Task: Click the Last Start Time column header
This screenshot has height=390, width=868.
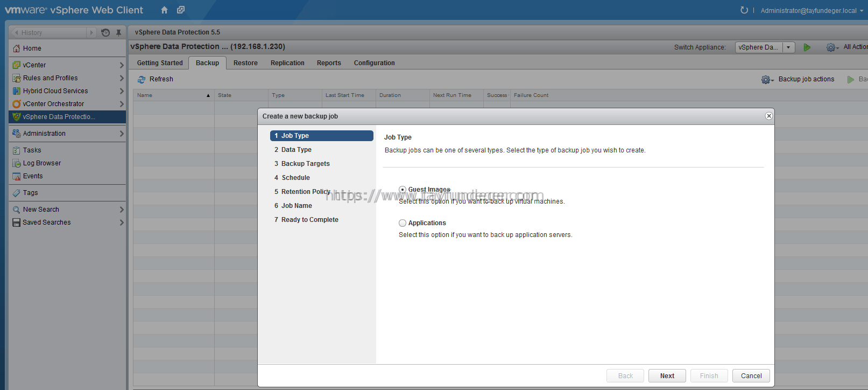Action: [x=349, y=95]
